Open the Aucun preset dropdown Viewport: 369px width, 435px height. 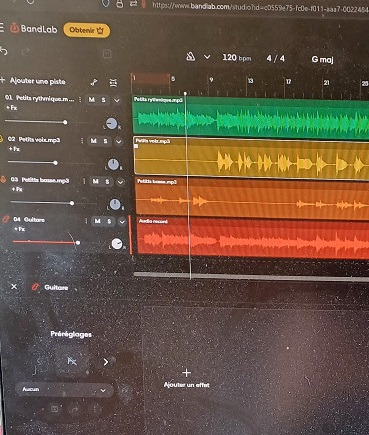click(x=64, y=389)
